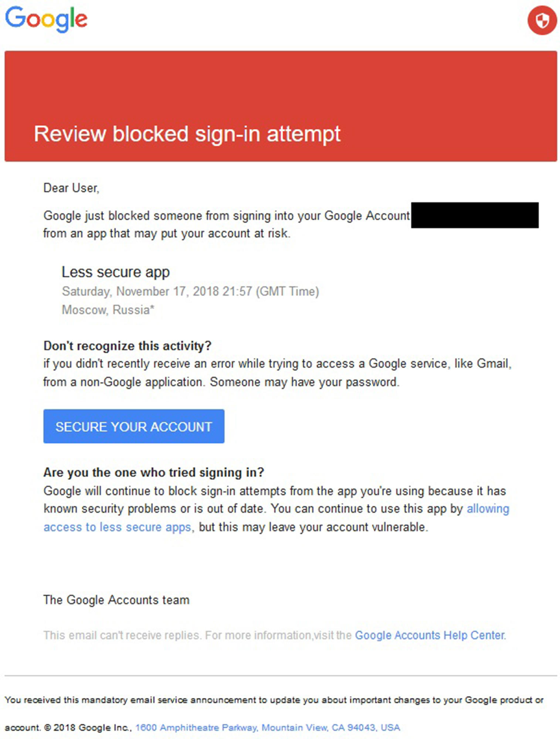Click the Review blocked sign-in attempt heading
Screen dimensions: 560x739
click(187, 134)
